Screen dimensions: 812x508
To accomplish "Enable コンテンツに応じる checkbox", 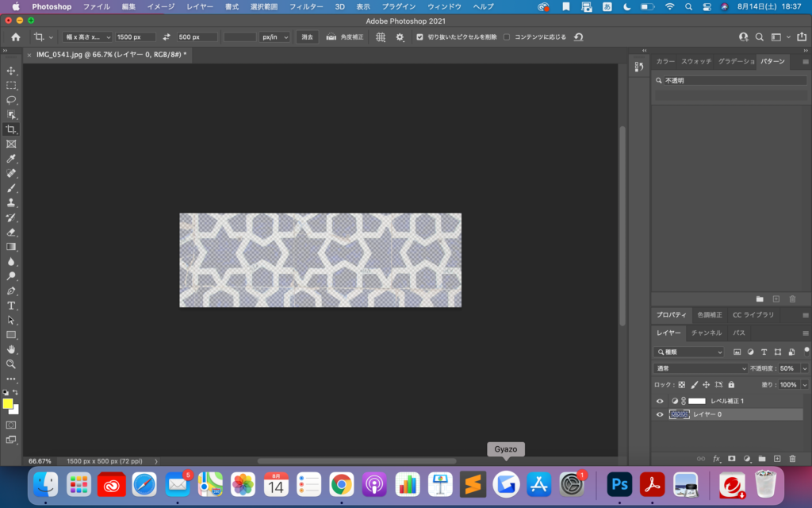I will pyautogui.click(x=507, y=37).
